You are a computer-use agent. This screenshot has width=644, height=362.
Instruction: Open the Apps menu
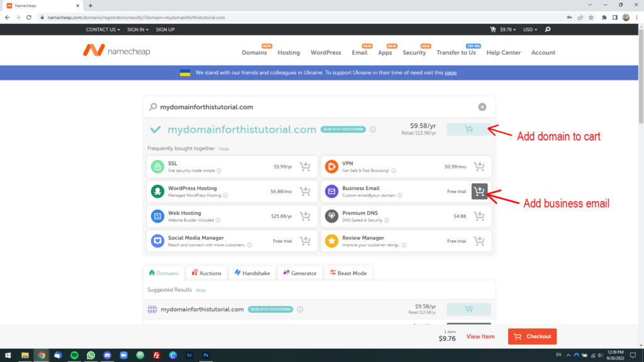pos(385,53)
